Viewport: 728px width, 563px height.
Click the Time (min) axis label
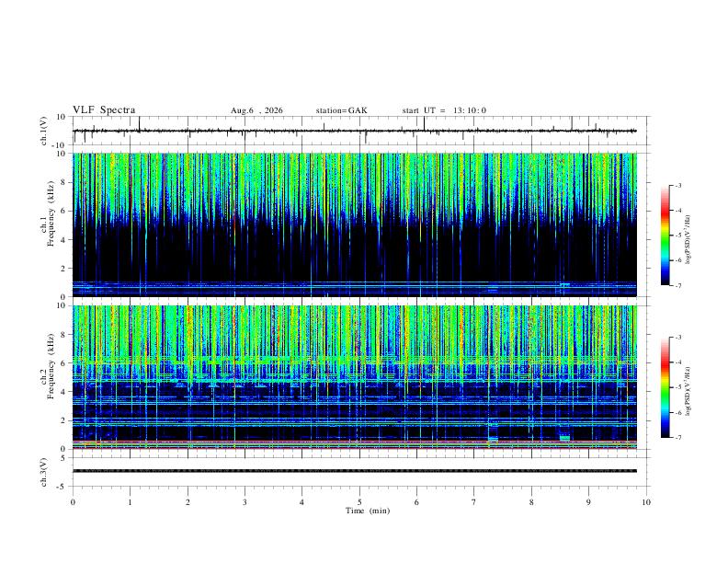tap(368, 511)
